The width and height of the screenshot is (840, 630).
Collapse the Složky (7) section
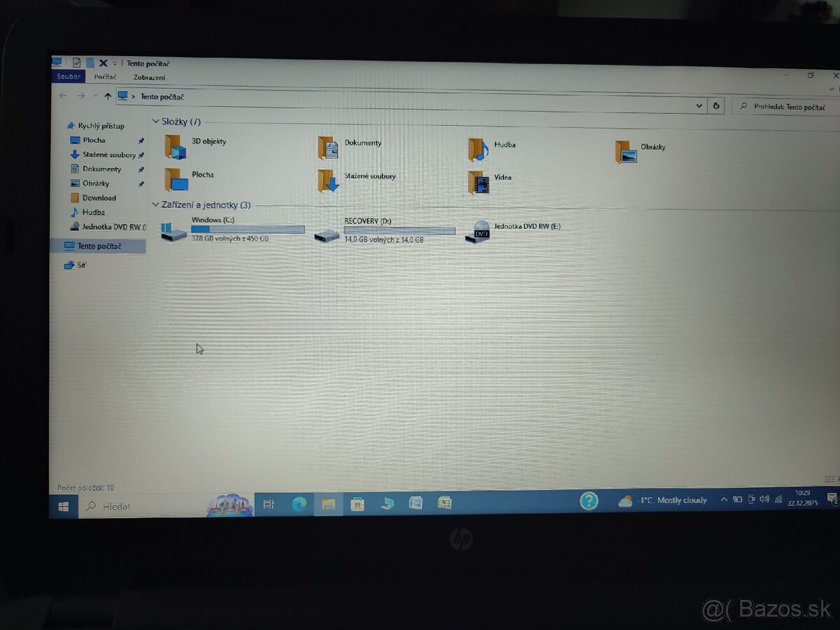pos(155,121)
